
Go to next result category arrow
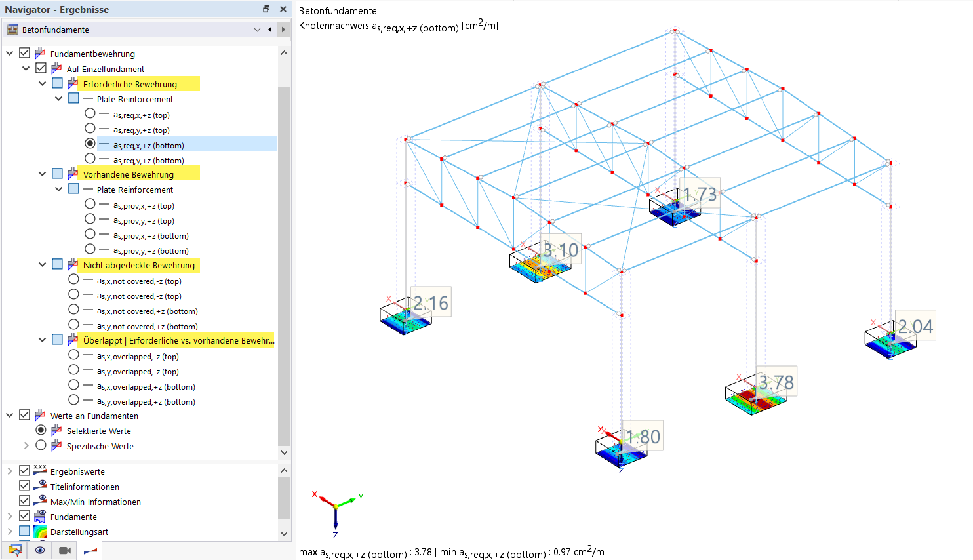coord(283,30)
